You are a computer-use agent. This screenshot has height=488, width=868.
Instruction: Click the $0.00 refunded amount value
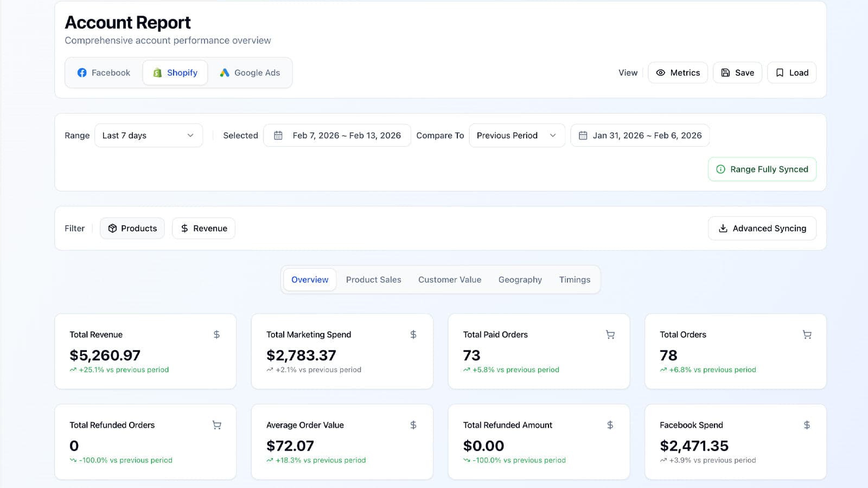point(483,446)
